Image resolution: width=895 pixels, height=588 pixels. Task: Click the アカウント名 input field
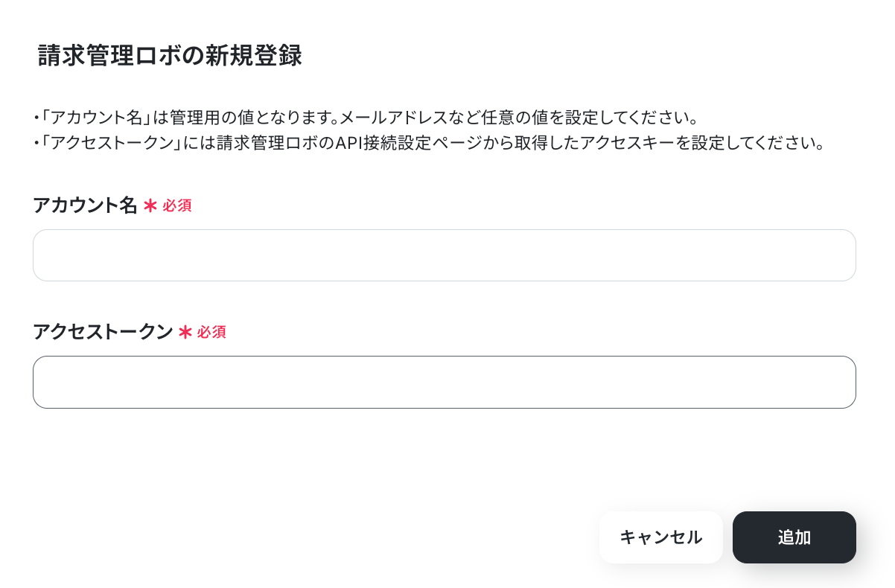point(445,255)
